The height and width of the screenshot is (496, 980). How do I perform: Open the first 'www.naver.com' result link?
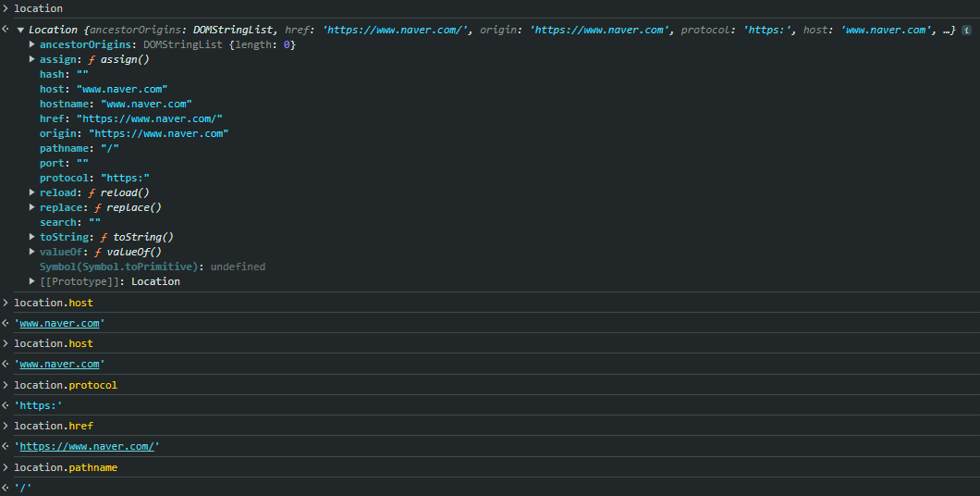point(59,323)
